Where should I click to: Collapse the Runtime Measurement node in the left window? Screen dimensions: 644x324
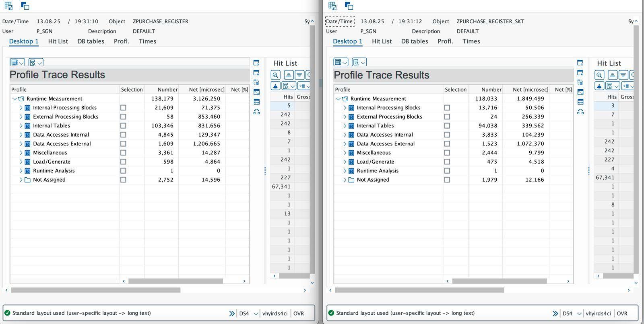click(14, 98)
